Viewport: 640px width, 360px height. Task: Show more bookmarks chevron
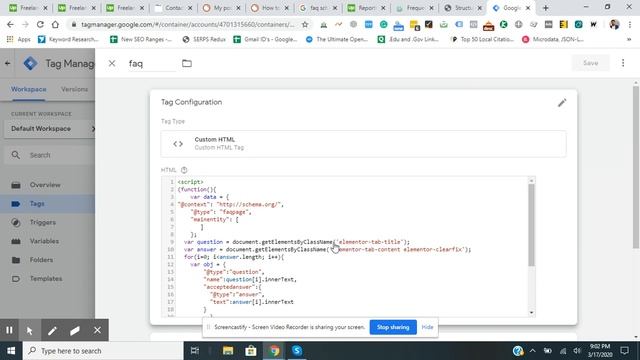tap(629, 40)
